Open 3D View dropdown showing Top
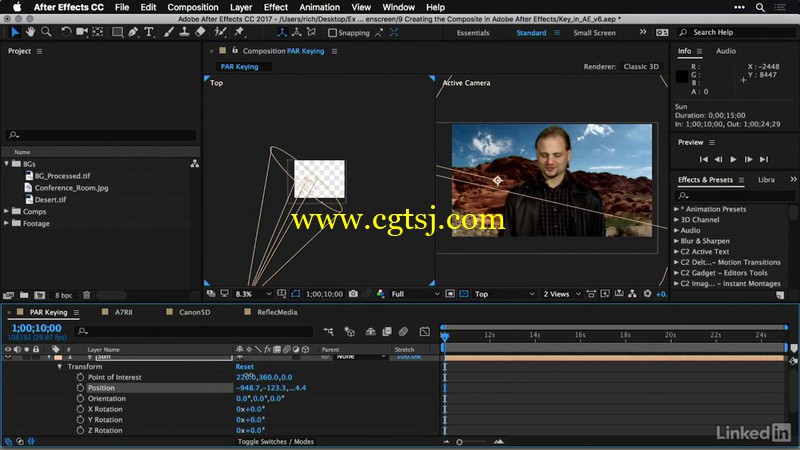This screenshot has height=450, width=800. pos(504,294)
